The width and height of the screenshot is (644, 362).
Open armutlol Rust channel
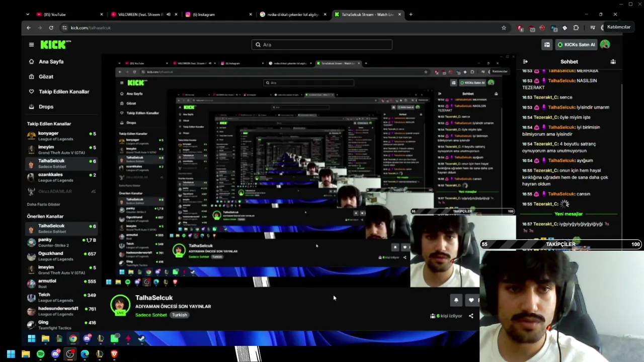(61, 284)
